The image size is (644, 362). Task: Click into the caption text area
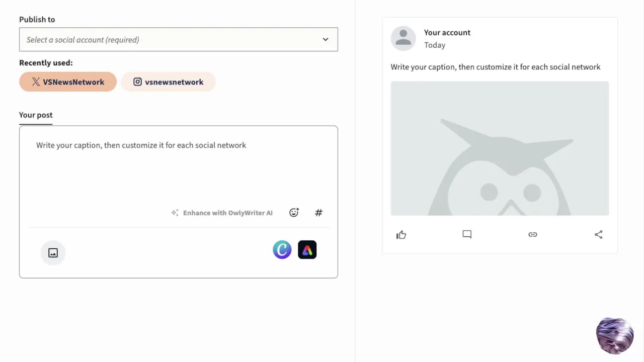pyautogui.click(x=178, y=166)
